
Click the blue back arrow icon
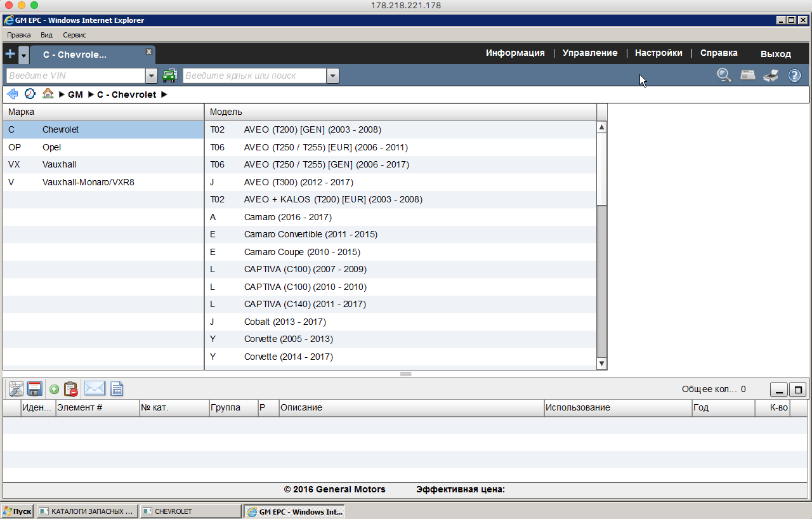point(12,94)
